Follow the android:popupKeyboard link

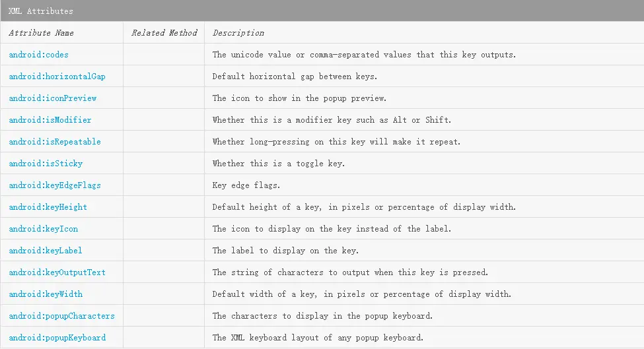(x=57, y=338)
